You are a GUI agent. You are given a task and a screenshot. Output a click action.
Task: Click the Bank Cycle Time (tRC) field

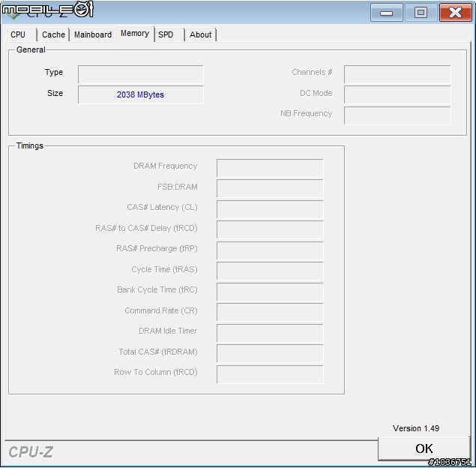[x=270, y=292]
